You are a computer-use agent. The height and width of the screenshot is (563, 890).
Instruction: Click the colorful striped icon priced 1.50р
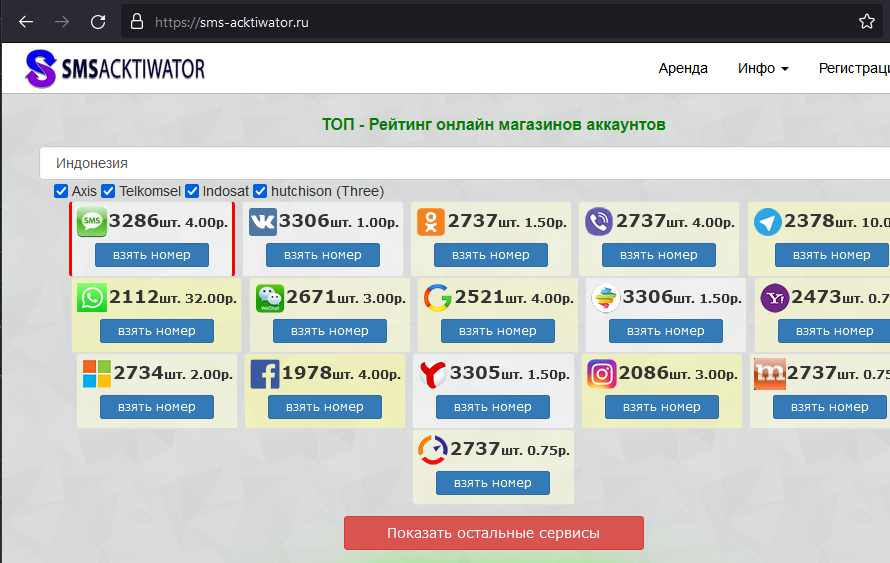(x=606, y=297)
